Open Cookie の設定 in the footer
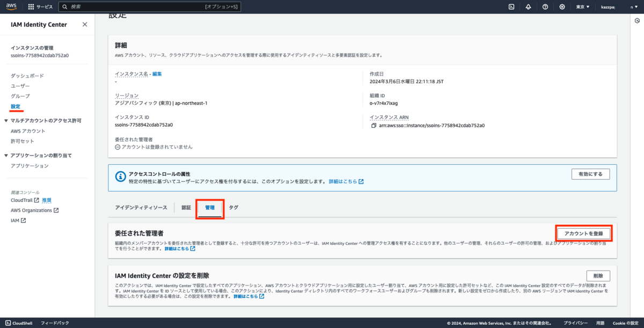 (625, 323)
